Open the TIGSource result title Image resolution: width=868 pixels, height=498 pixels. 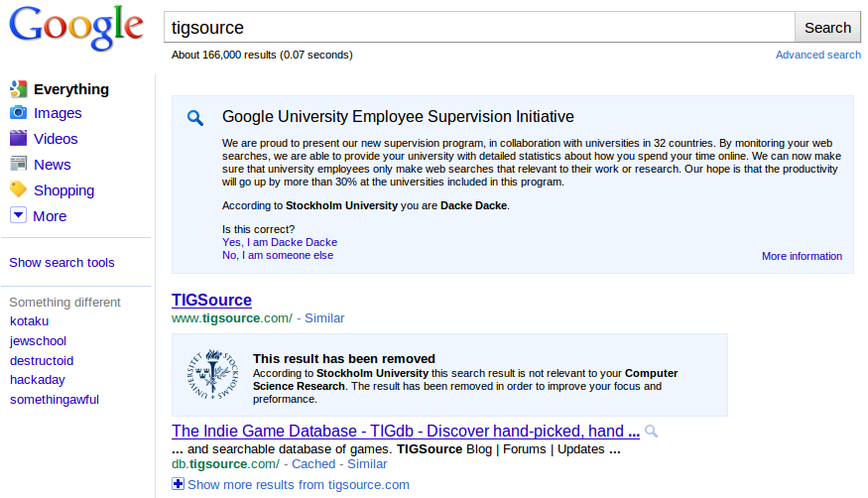pyautogui.click(x=211, y=300)
